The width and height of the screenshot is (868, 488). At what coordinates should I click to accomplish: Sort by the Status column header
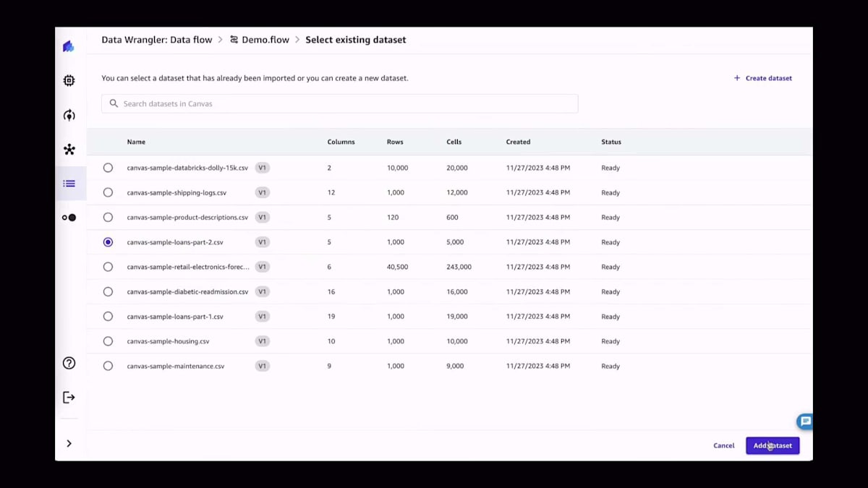pos(611,142)
